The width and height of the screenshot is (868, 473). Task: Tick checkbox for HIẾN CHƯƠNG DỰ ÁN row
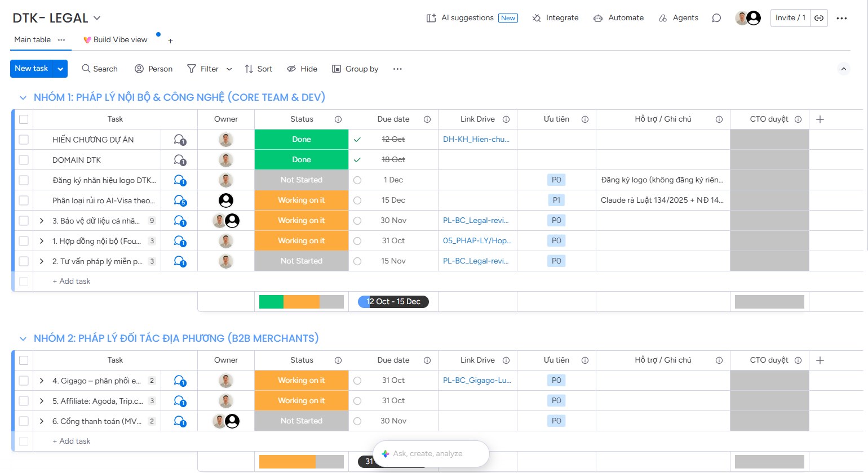pos(24,140)
